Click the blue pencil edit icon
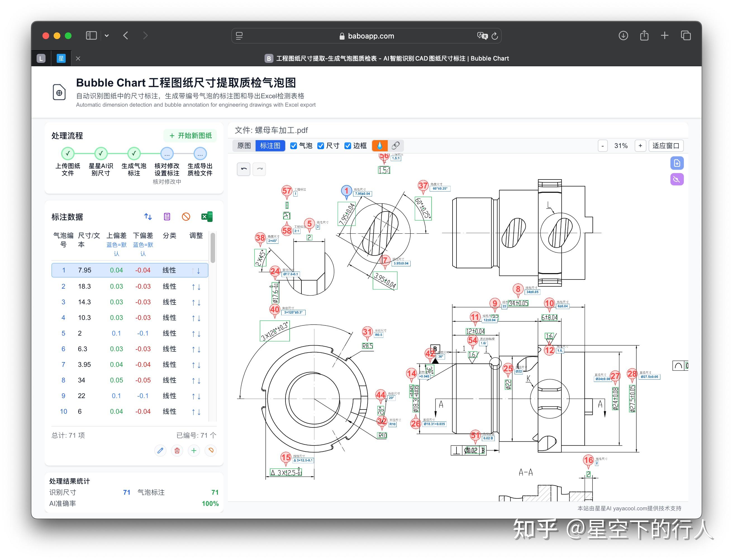This screenshot has height=560, width=733. (160, 451)
